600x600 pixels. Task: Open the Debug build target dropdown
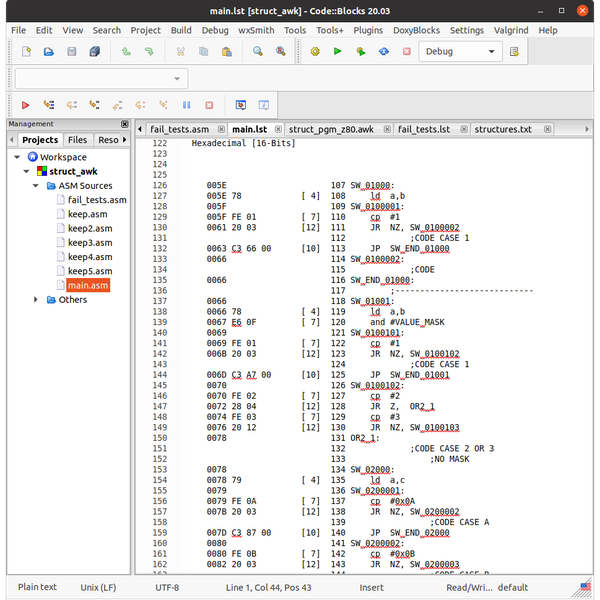pos(460,51)
